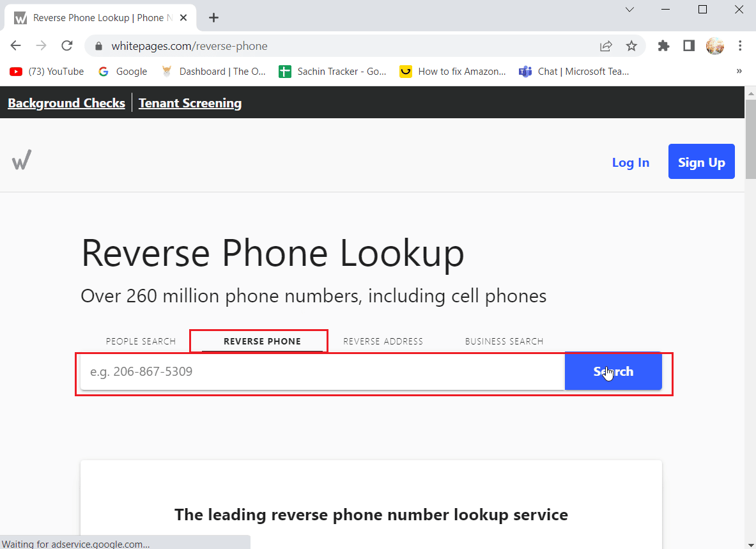
Task: Open the tab search chevron
Action: [629, 9]
